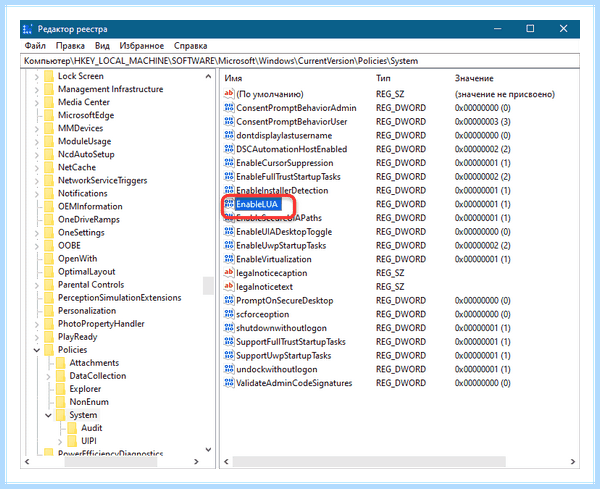Viewport: 600px width, 489px height.
Task: Expand the MMDevices tree node
Action: point(36,129)
